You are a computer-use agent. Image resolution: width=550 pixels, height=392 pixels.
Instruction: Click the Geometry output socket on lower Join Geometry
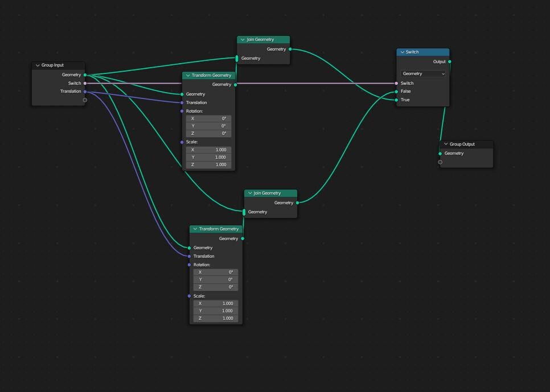pos(297,203)
